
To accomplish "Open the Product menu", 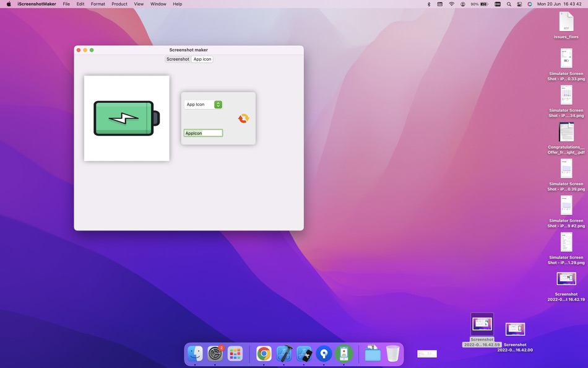I will [x=119, y=4].
